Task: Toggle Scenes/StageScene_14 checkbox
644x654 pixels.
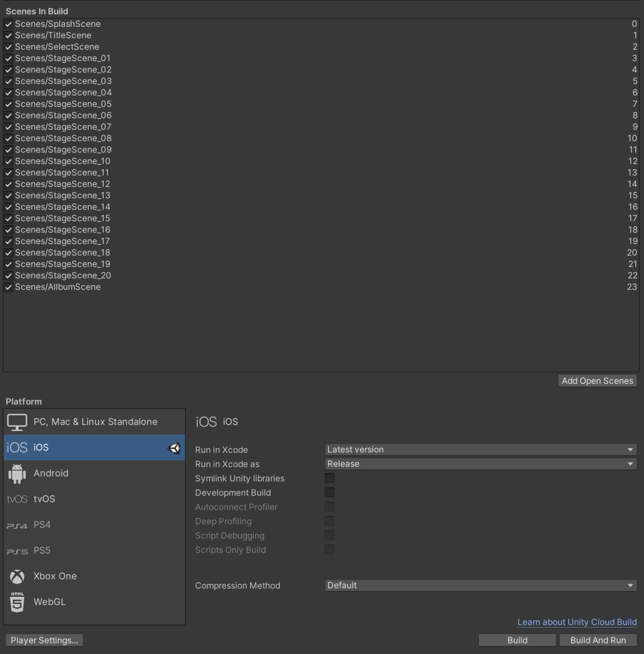Action: coord(8,207)
